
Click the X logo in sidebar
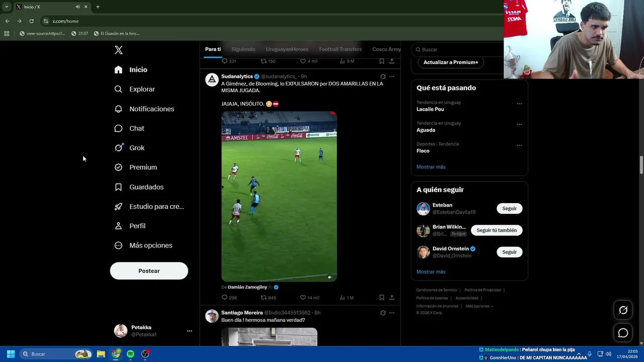(119, 50)
